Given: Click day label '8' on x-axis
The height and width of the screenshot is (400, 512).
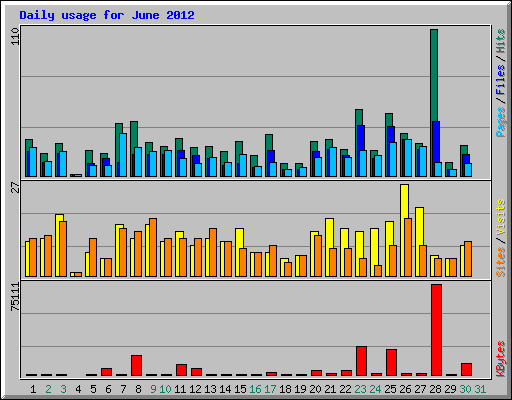Looking at the screenshot, I should [138, 389].
